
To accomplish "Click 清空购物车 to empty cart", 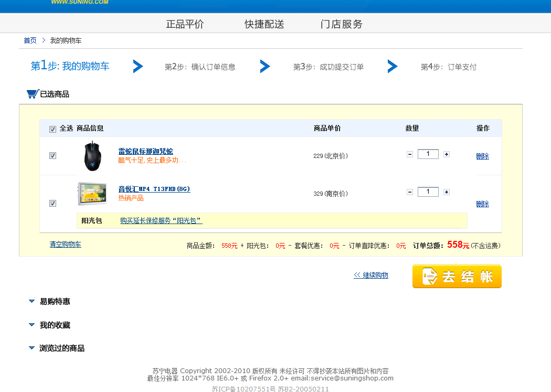I will [66, 244].
